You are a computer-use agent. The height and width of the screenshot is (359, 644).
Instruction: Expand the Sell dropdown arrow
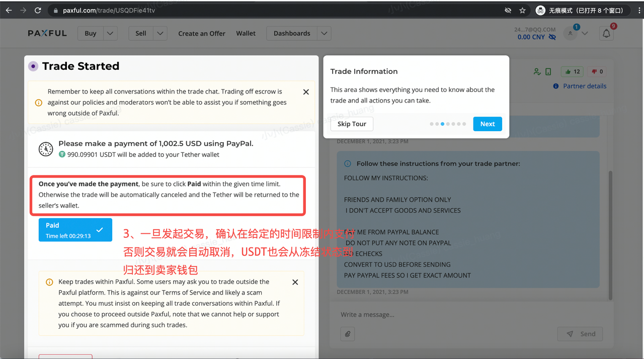tap(160, 33)
